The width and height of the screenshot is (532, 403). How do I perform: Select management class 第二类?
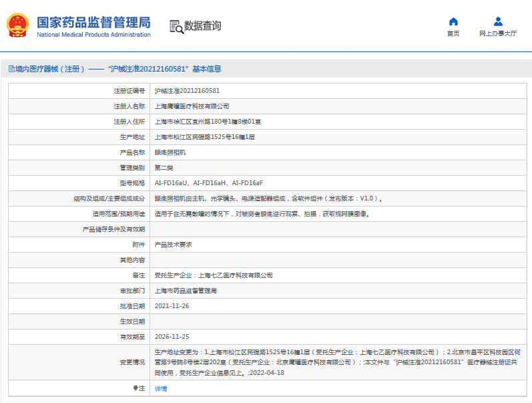(164, 168)
